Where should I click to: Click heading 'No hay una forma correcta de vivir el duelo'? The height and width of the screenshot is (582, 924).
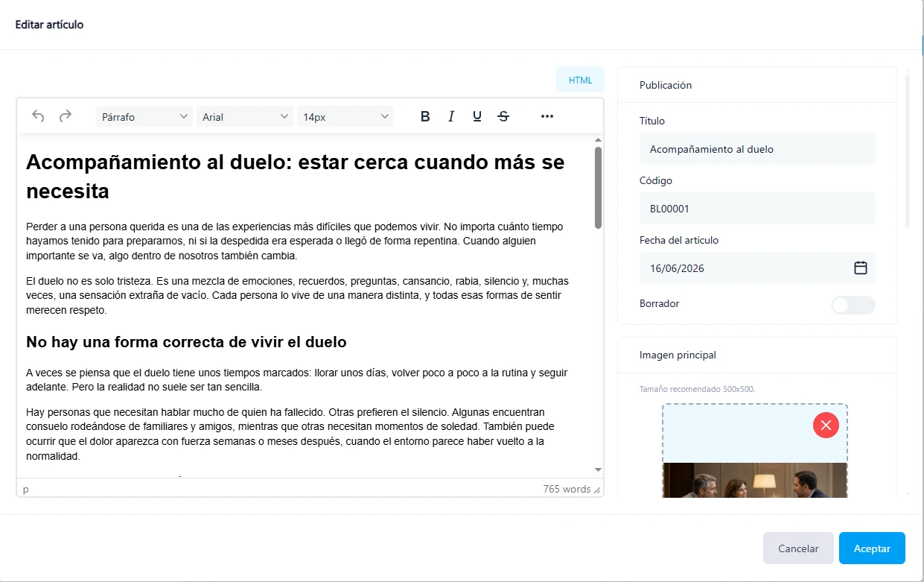point(186,342)
